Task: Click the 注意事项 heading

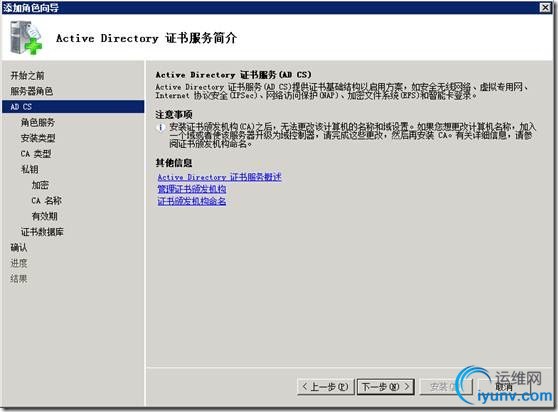Action: click(174, 115)
